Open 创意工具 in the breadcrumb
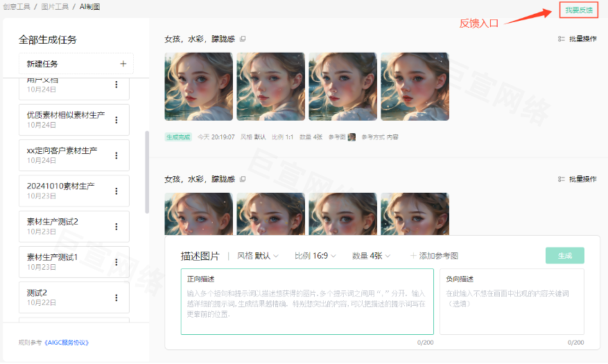608x364 pixels. click(x=17, y=7)
